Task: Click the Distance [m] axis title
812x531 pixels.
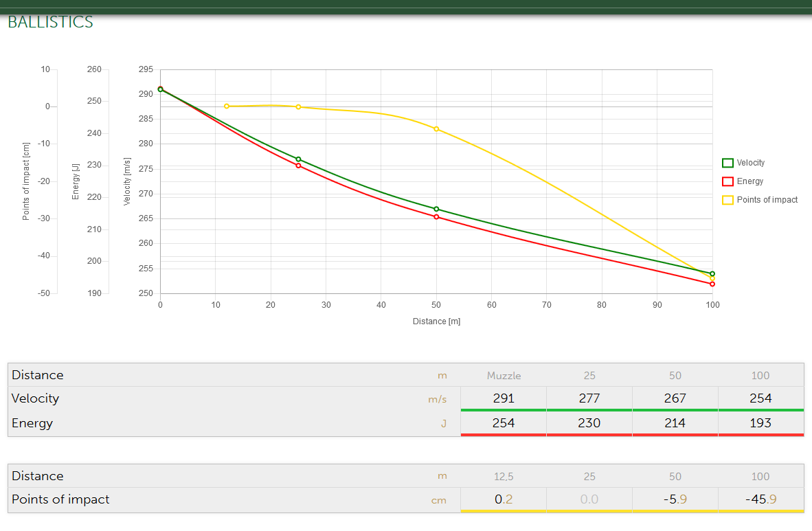Action: tap(436, 321)
